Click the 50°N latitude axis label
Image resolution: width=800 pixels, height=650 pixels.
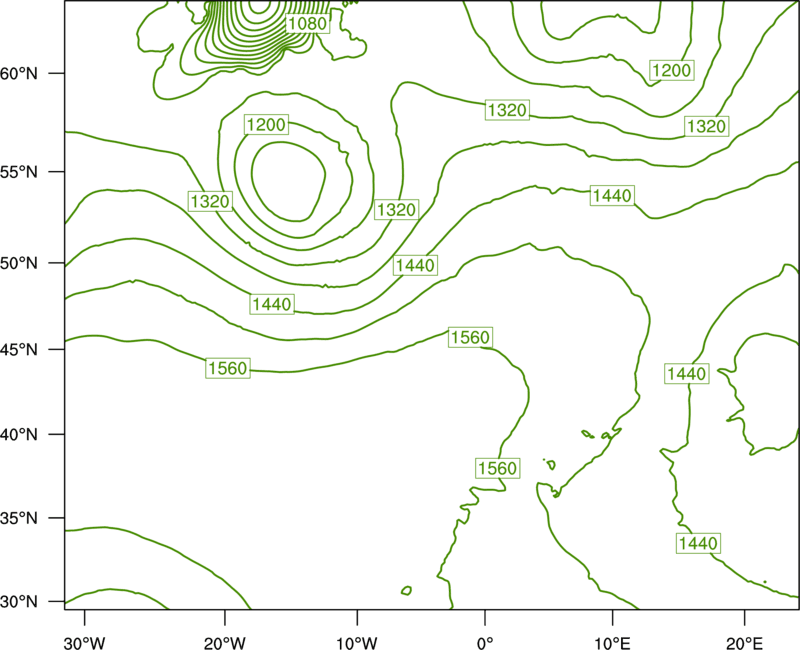click(x=19, y=263)
